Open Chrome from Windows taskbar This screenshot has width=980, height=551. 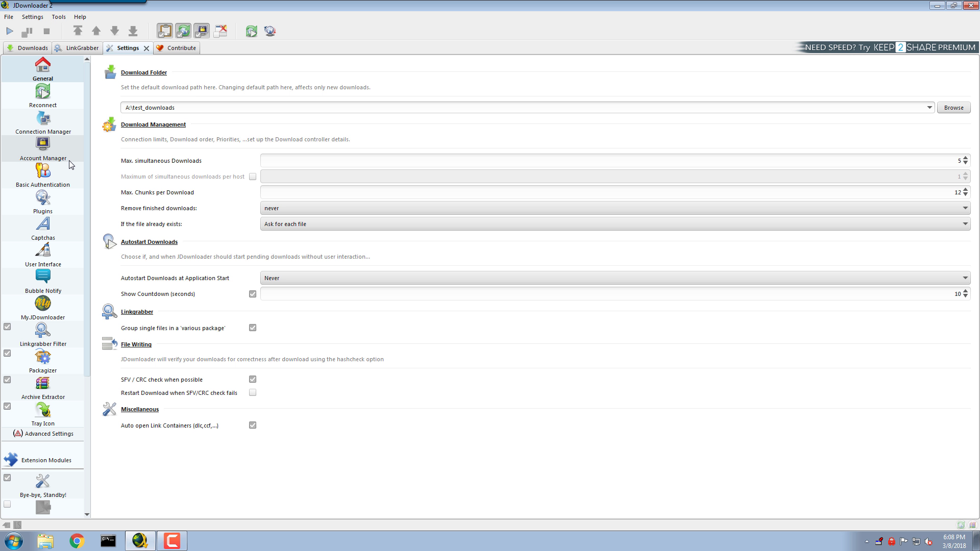[x=77, y=541]
